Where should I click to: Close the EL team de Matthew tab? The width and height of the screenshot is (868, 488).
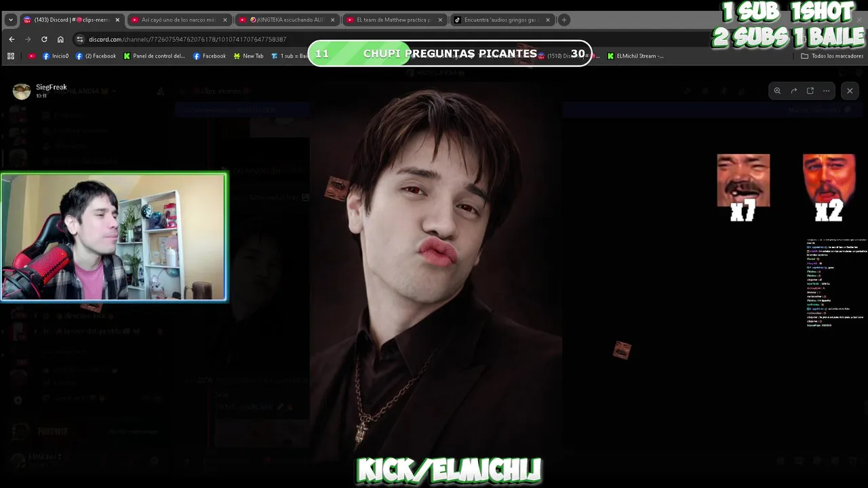(x=440, y=20)
